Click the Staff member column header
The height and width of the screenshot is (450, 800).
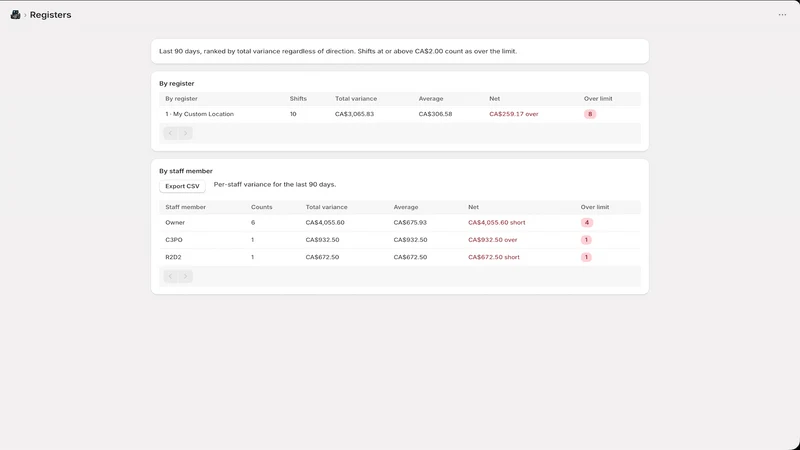click(x=186, y=207)
